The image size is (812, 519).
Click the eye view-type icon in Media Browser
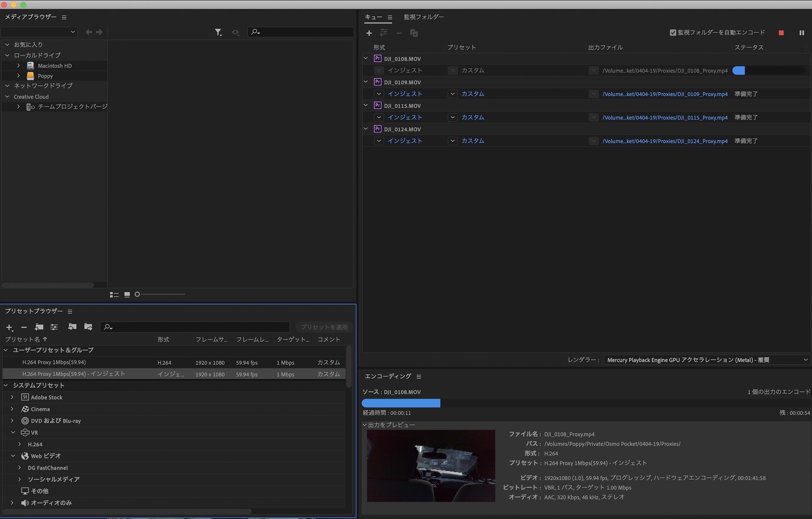point(235,32)
